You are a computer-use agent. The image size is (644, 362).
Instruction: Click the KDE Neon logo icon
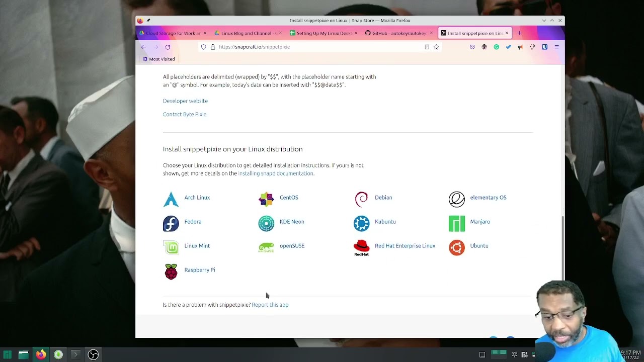coord(266,224)
